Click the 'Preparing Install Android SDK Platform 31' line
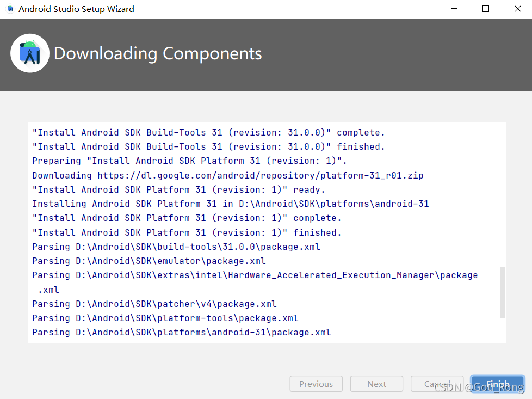The width and height of the screenshot is (532, 399). click(190, 161)
